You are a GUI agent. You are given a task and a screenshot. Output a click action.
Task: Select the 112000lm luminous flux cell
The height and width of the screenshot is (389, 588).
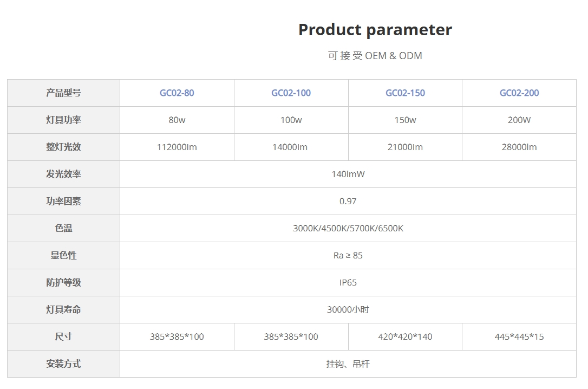point(177,147)
